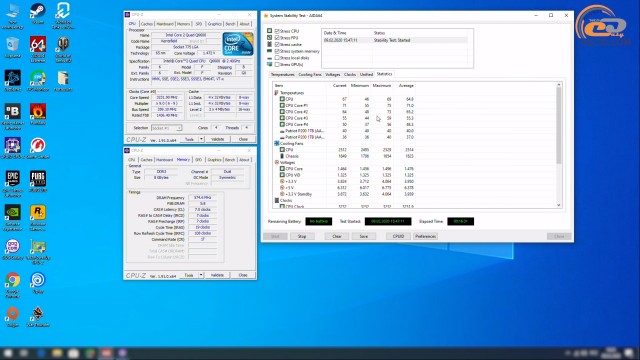Open File Explorer from the taskbar
The image size is (640, 360).
[x=57, y=353]
